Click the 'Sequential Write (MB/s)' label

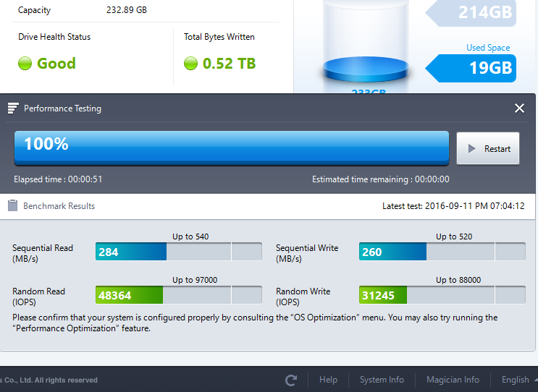point(307,253)
